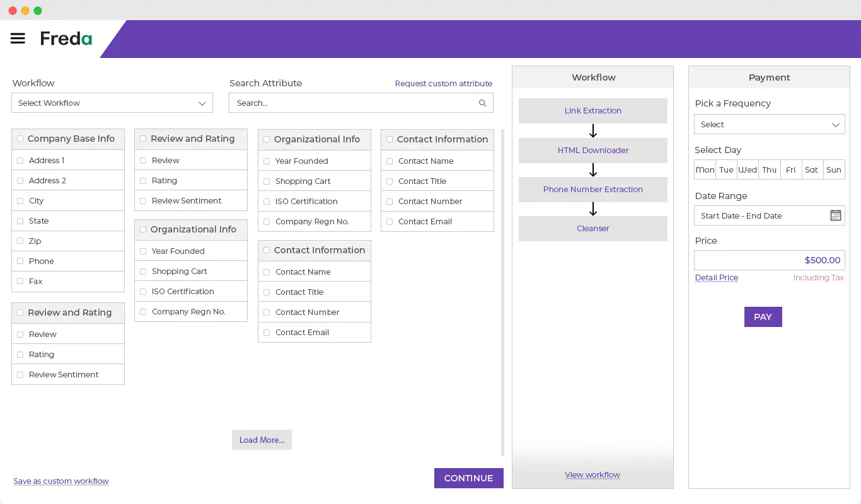Click the arrow below Link Extraction

pyautogui.click(x=592, y=131)
